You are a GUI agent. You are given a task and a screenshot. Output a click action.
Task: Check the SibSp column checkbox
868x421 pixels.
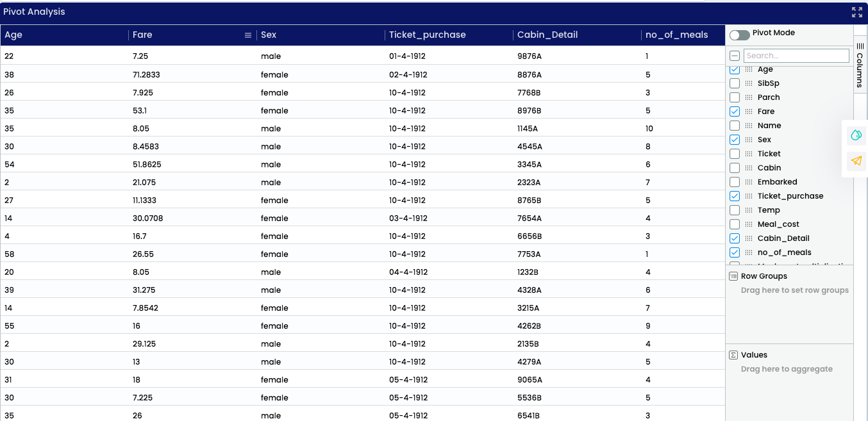pos(735,83)
